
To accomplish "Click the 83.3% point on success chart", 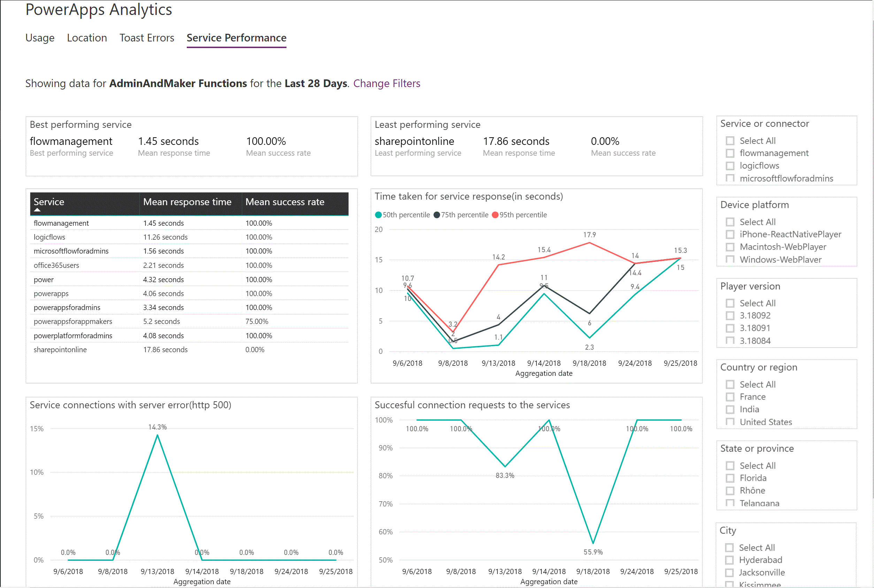I will [x=505, y=466].
